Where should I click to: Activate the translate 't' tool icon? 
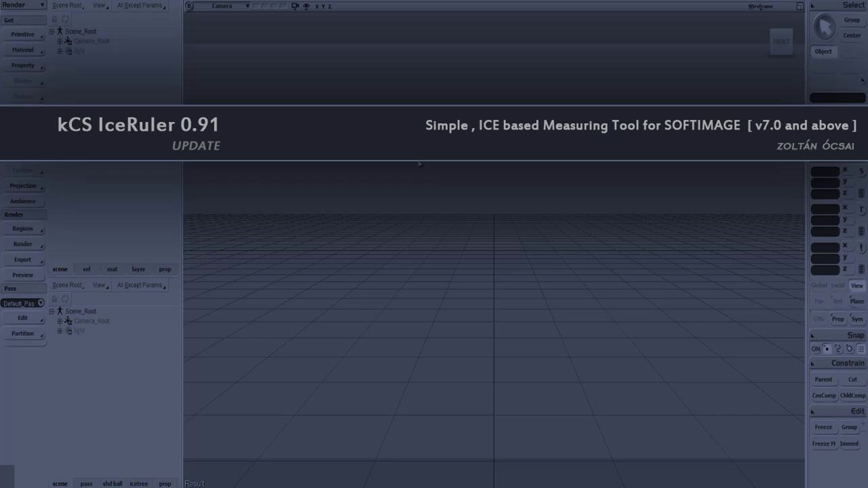[861, 248]
